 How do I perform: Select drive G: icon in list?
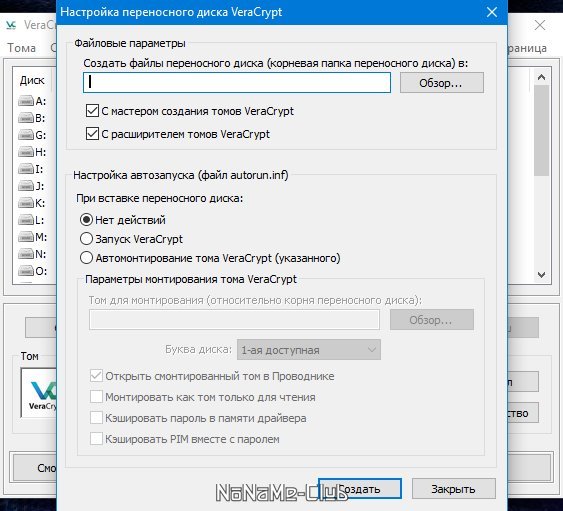tap(26, 135)
